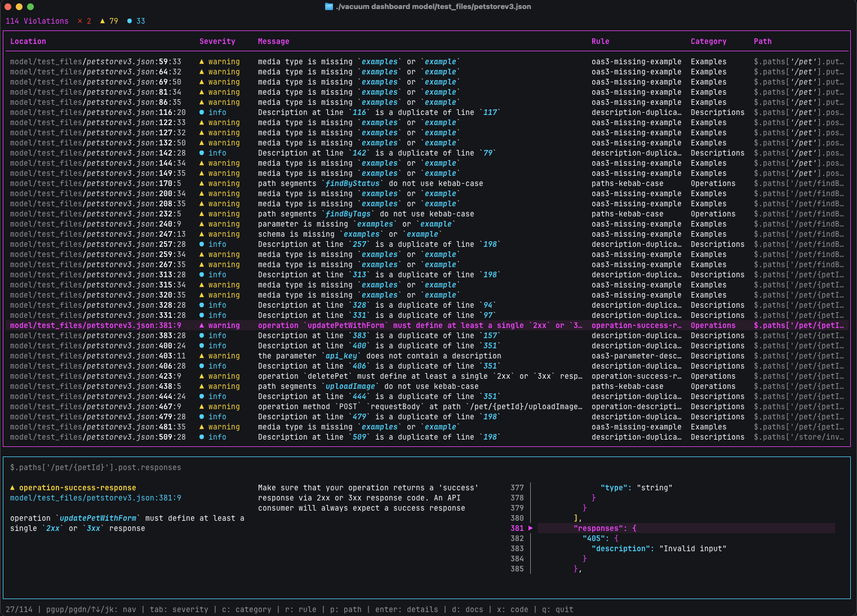Click the yellow warning count triangle in summary
Image resolution: width=857 pixels, height=616 pixels.
click(x=103, y=21)
